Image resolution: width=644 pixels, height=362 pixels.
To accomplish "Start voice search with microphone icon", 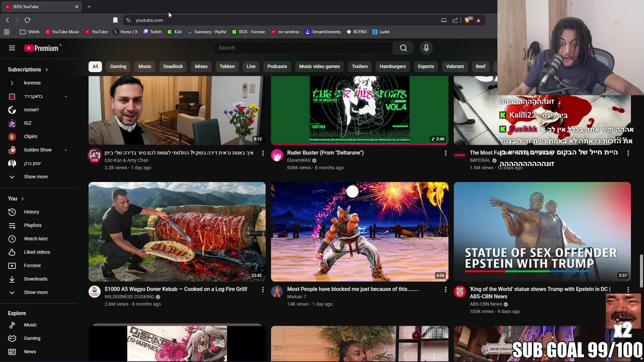I will [426, 48].
